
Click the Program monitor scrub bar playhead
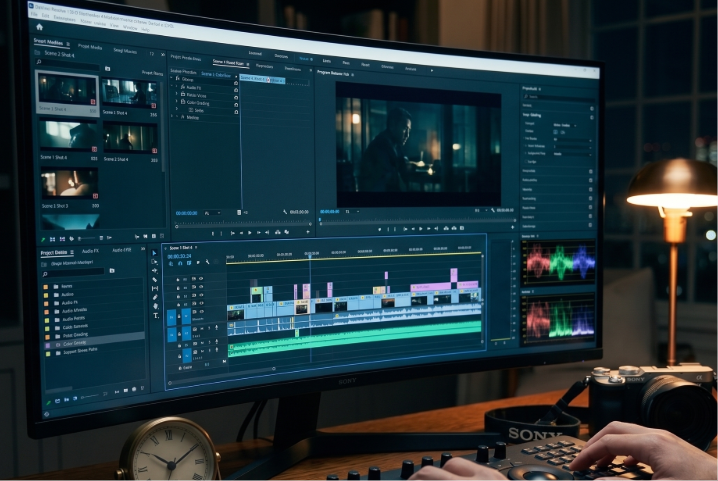[x=320, y=220]
